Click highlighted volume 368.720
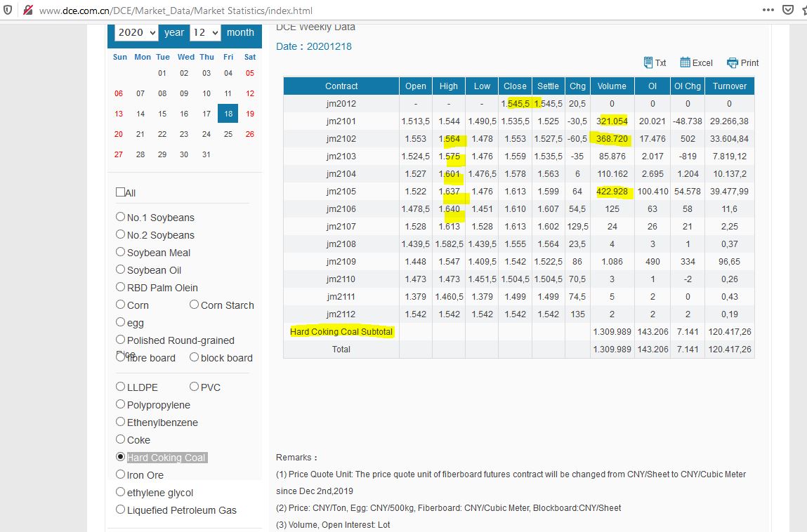Viewport: 807px width, 532px height. pos(612,139)
